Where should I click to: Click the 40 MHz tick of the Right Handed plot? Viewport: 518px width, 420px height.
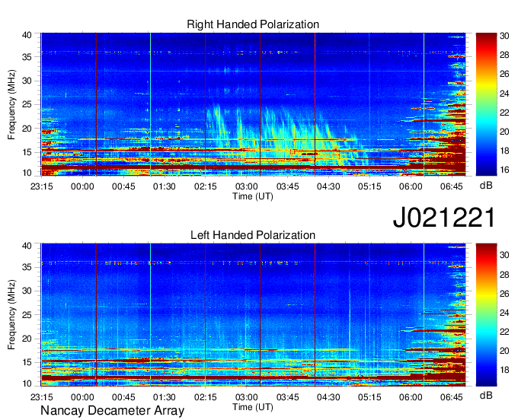click(x=27, y=35)
